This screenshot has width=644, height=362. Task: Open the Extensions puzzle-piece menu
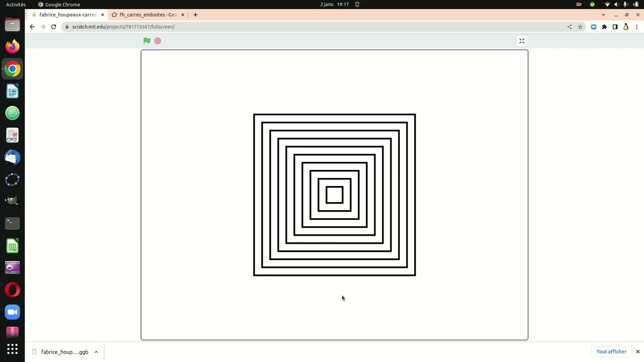point(604,27)
